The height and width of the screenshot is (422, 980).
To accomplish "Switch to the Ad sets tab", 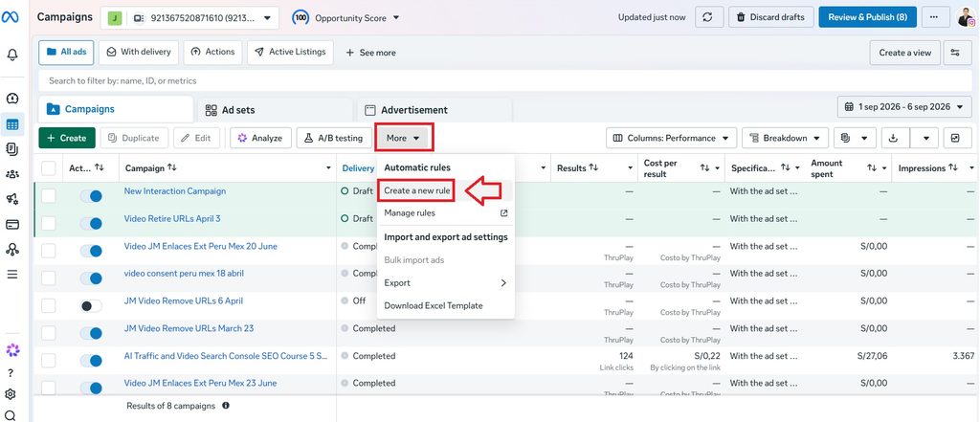I will [274, 110].
